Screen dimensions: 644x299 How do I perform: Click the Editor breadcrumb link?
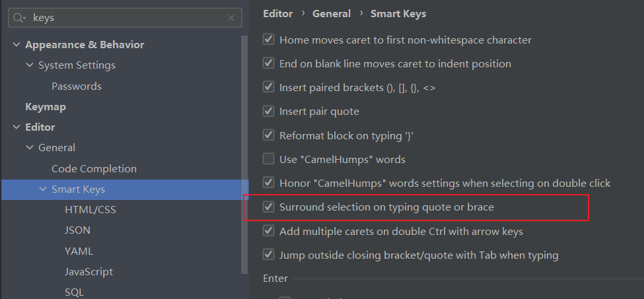278,13
